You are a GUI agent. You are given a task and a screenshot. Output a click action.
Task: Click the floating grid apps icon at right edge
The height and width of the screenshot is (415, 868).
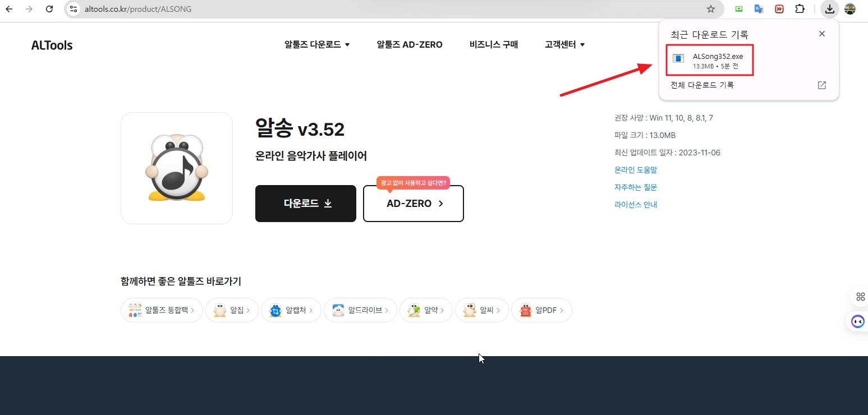860,297
